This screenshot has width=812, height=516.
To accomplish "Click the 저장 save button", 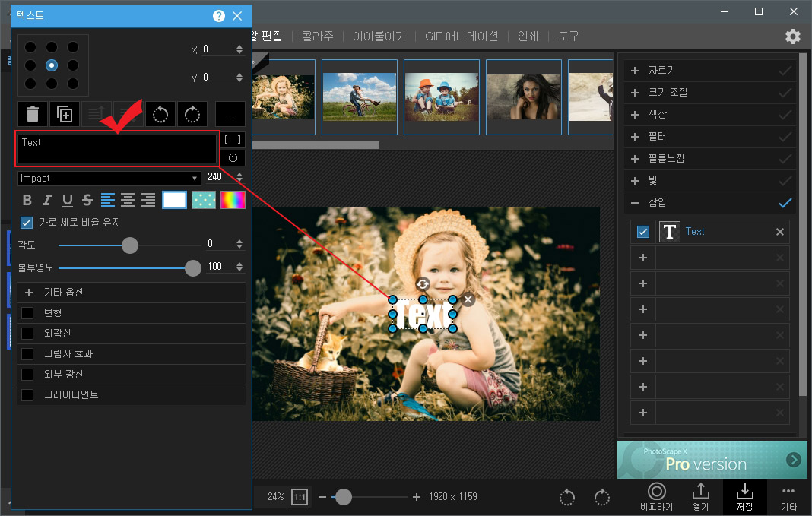I will [x=744, y=497].
